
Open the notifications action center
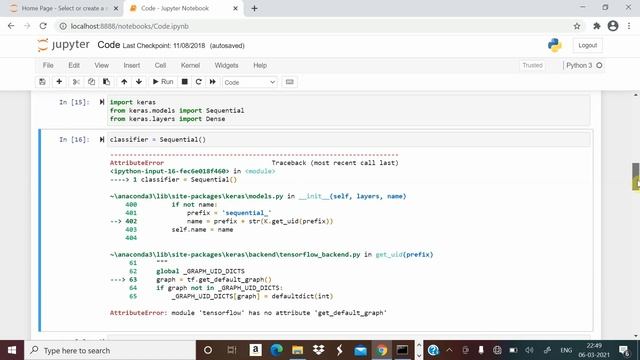624,350
